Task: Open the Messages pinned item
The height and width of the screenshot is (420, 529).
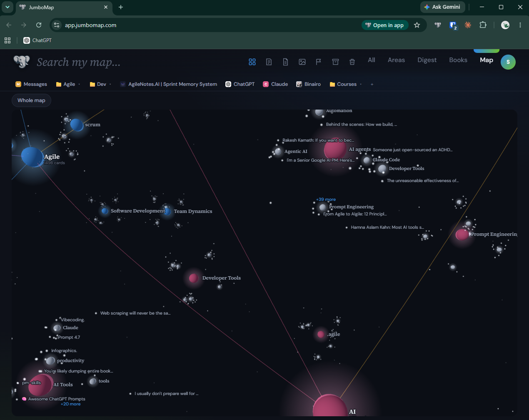Action: pos(31,84)
